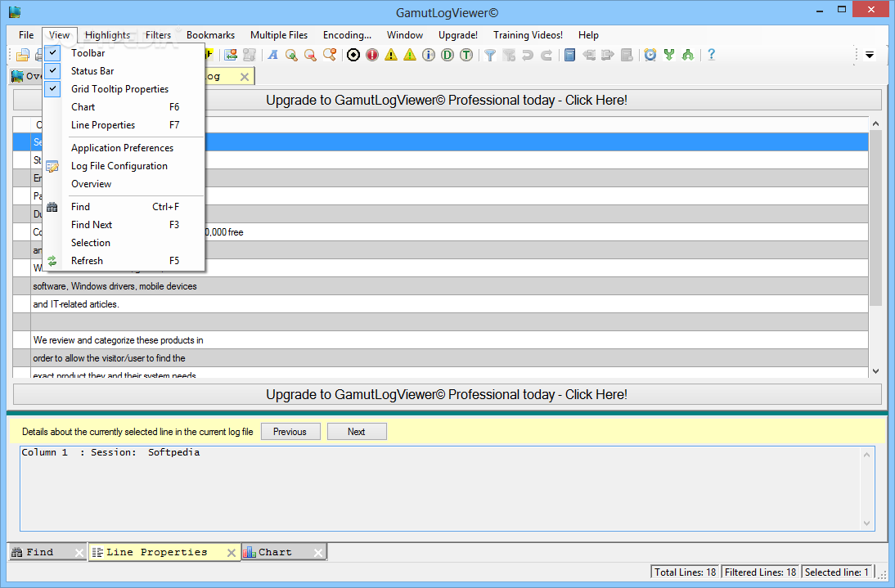This screenshot has width=895, height=588.
Task: Click the next bookmark arrow icon
Action: (x=608, y=55)
